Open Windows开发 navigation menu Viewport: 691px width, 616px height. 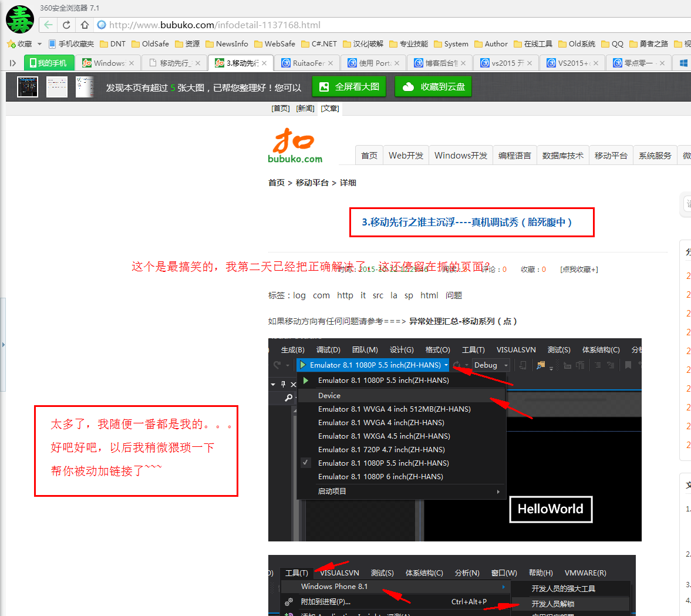pyautogui.click(x=461, y=155)
